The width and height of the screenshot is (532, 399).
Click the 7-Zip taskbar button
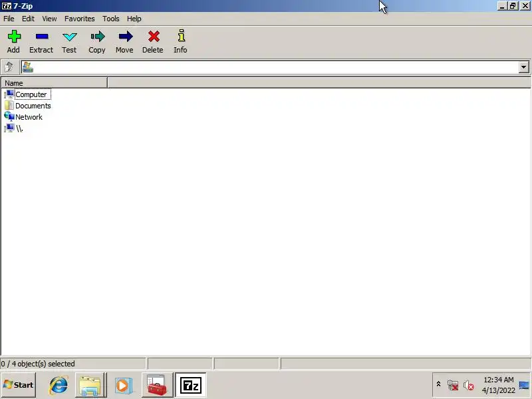[x=191, y=385]
